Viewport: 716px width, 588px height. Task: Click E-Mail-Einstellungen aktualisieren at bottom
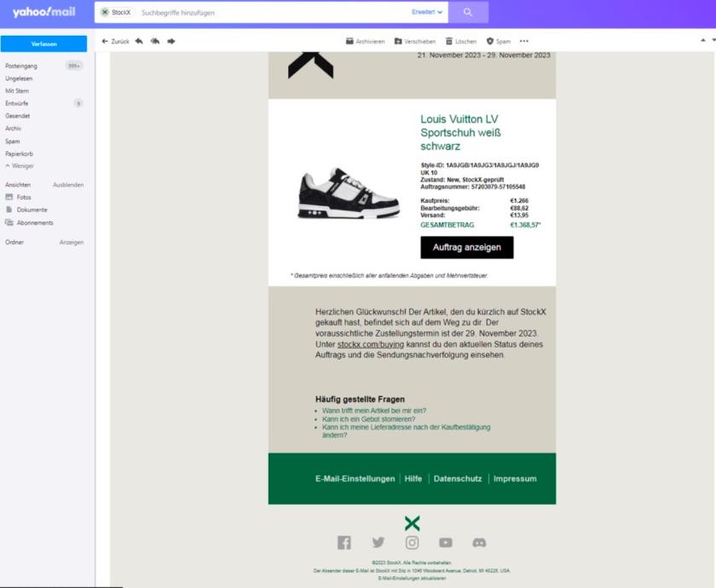[x=412, y=579]
